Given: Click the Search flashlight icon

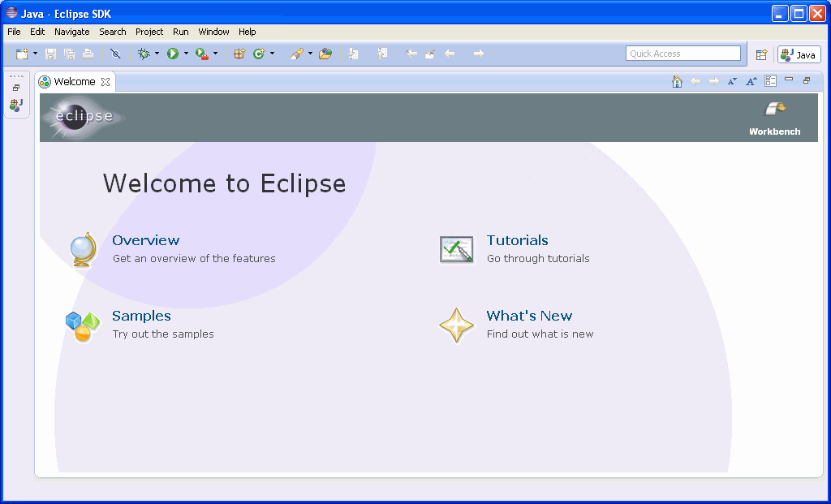Looking at the screenshot, I should tap(297, 54).
